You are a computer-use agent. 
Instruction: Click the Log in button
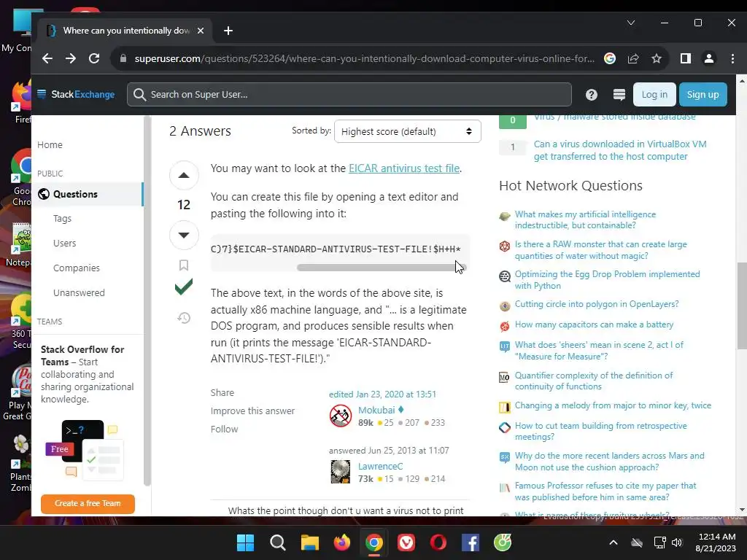(x=654, y=94)
